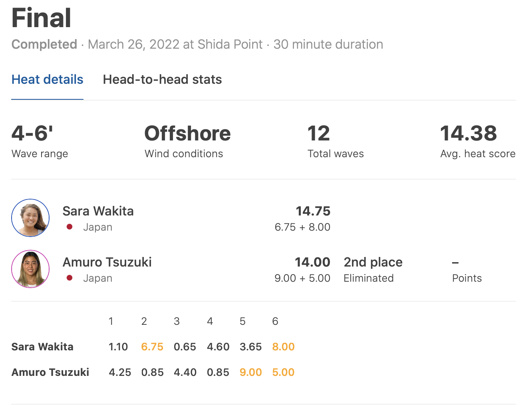
Task: Click the 2nd place result label
Action: pos(373,262)
